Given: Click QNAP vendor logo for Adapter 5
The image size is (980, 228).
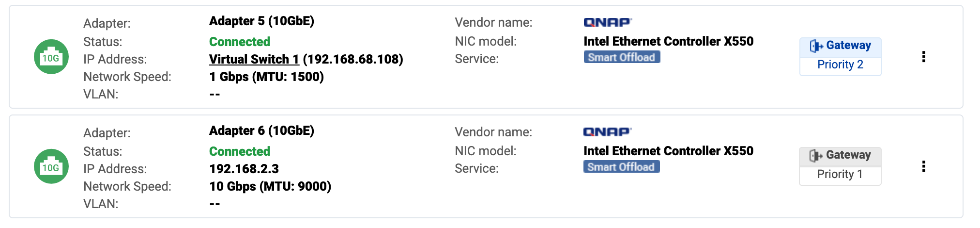Looking at the screenshot, I should [608, 22].
